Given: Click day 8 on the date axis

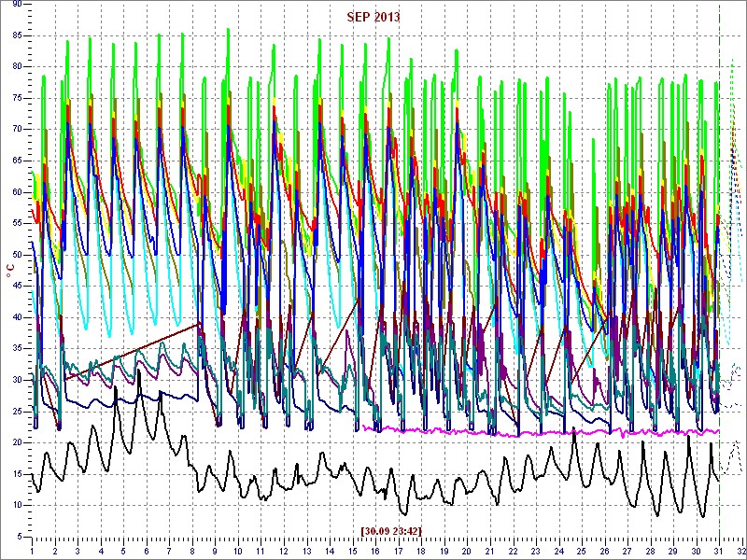Looking at the screenshot, I should (192, 551).
